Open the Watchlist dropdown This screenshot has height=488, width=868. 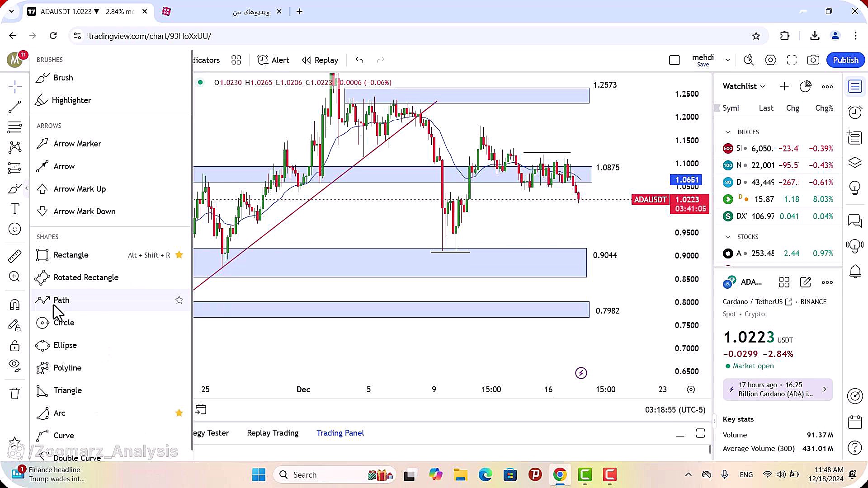point(744,86)
